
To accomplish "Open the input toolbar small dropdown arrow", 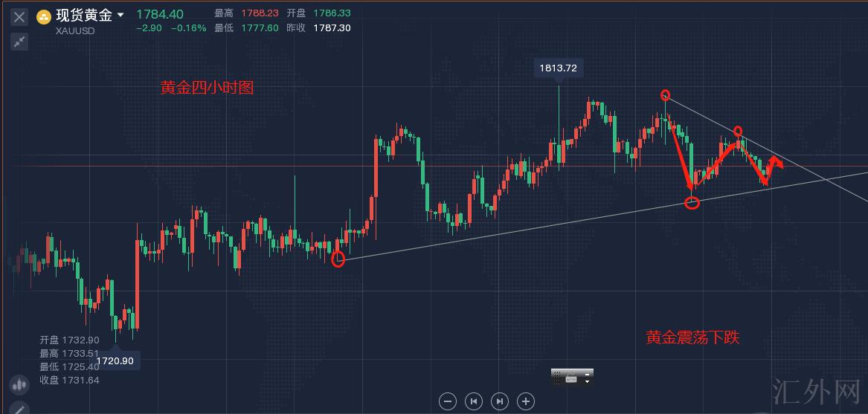I will click(588, 381).
